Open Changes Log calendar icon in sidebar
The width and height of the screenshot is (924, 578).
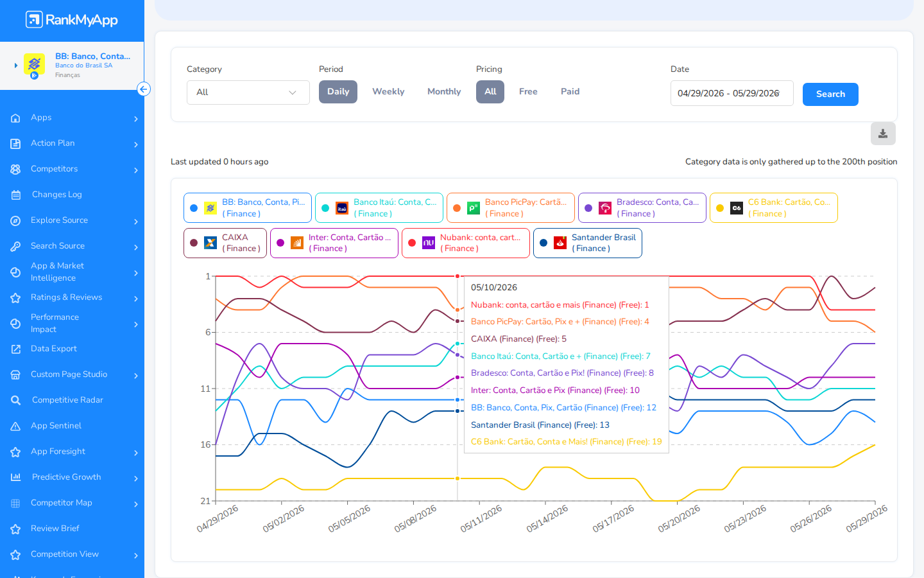pyautogui.click(x=16, y=195)
